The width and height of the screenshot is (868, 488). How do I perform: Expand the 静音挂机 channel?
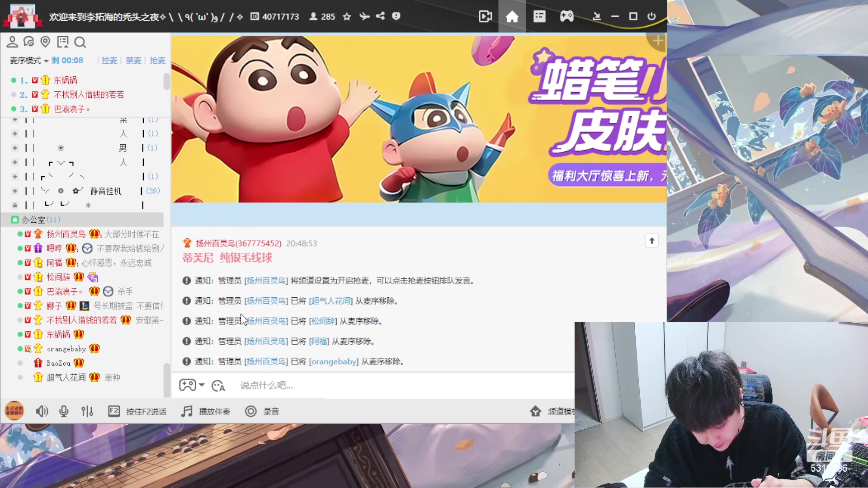click(x=15, y=191)
